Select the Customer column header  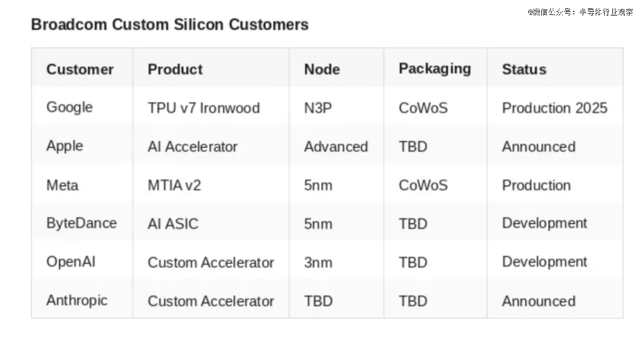pos(80,69)
